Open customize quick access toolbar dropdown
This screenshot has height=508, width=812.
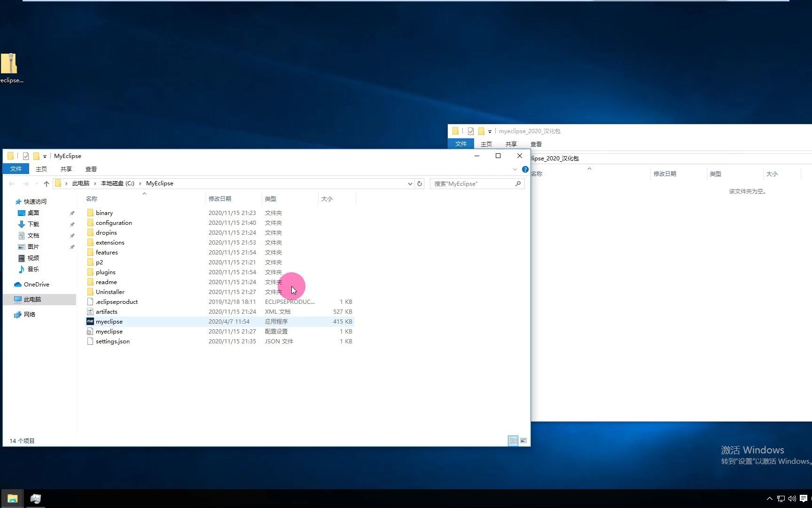45,156
